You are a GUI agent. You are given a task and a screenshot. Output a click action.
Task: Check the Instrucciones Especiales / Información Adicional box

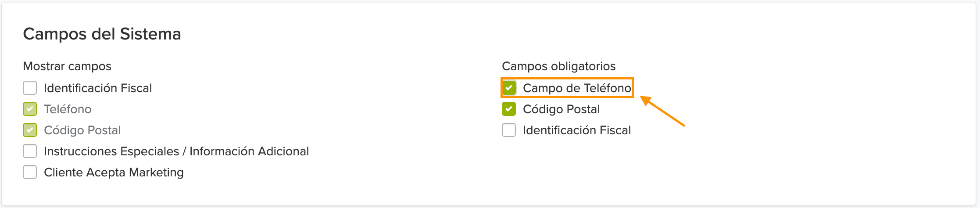(30, 151)
